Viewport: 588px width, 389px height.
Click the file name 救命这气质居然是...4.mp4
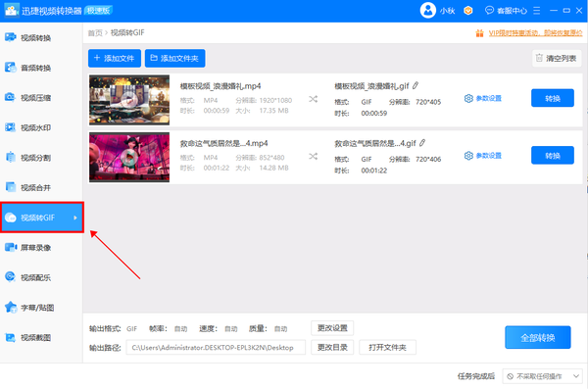[223, 143]
